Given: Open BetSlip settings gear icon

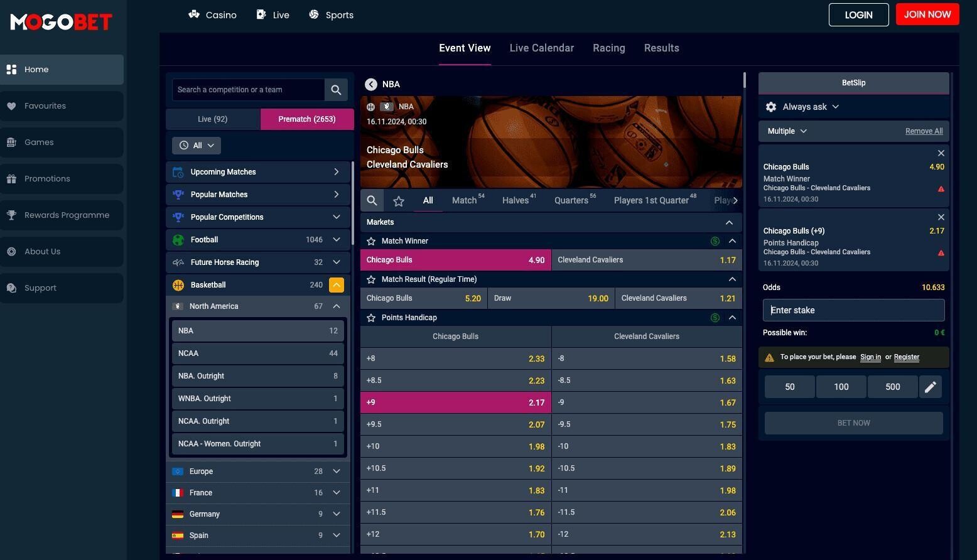Looking at the screenshot, I should (771, 107).
